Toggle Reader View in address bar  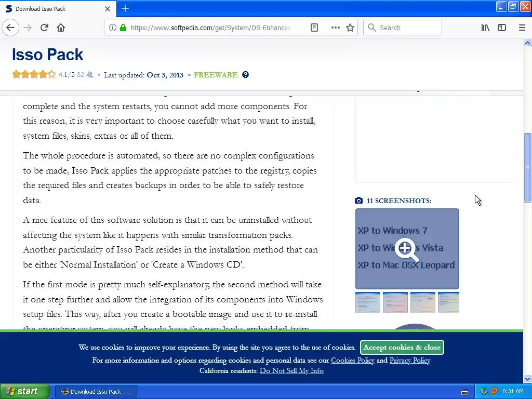pos(314,28)
